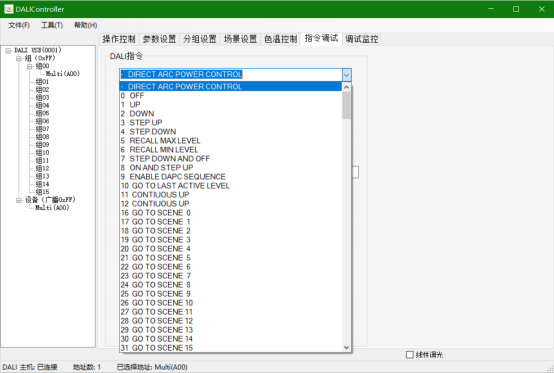Choose '11 CONTIUOUS UP' command

(x=231, y=195)
